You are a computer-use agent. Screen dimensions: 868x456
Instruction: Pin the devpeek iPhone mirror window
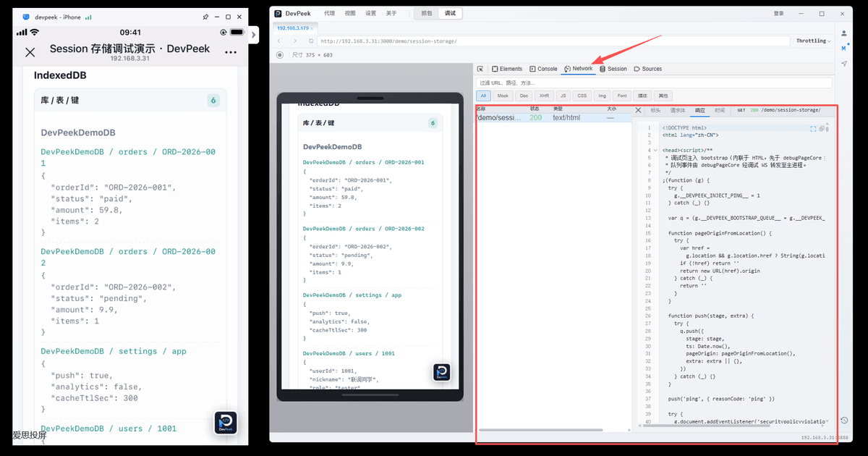tap(205, 16)
